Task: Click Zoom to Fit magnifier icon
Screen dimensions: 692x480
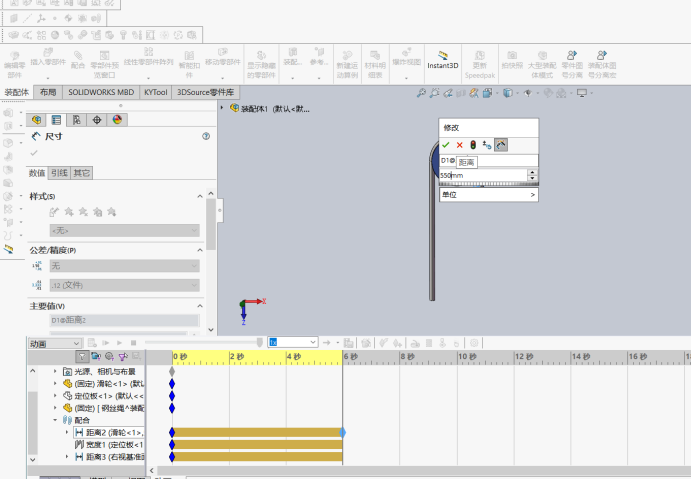Action: click(421, 93)
